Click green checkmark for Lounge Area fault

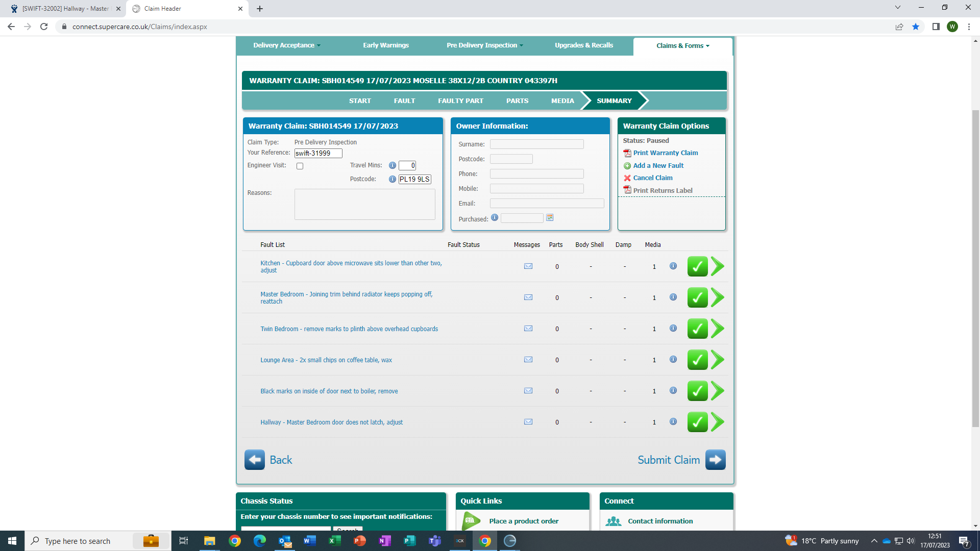[697, 360]
